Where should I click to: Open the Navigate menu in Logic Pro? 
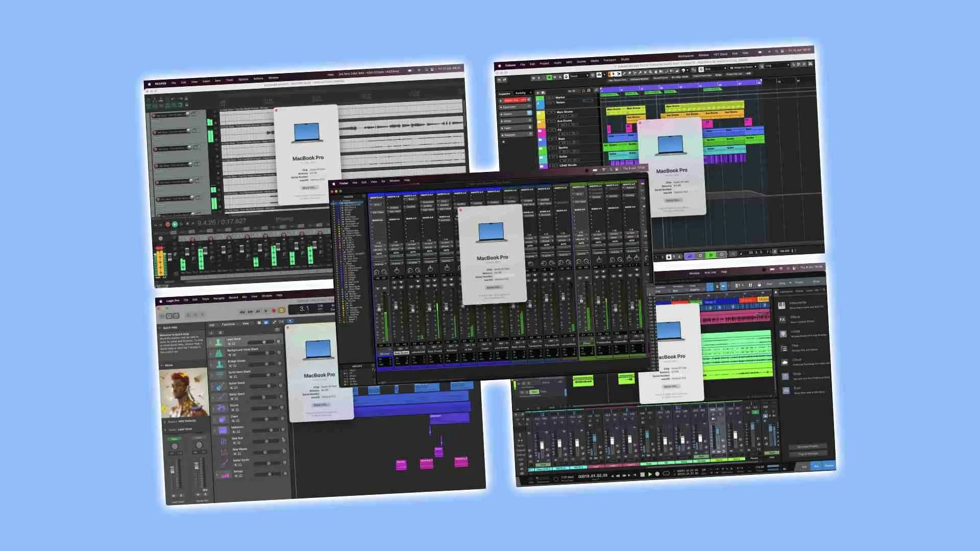(x=218, y=298)
